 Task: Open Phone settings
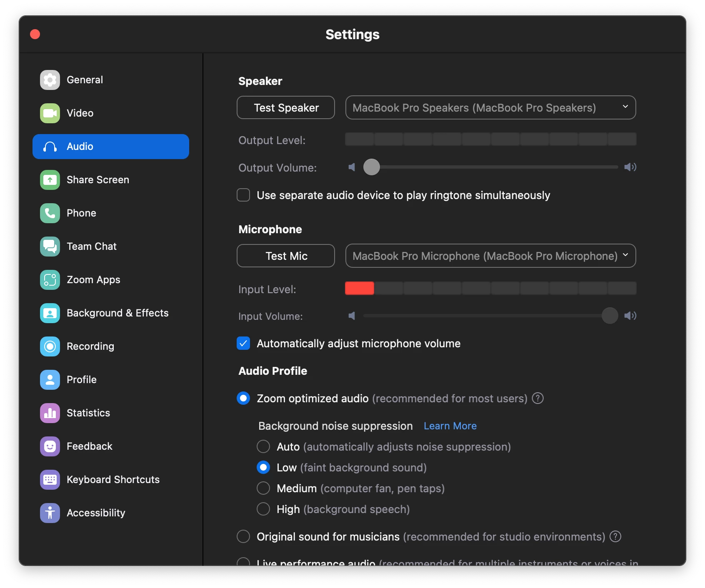[111, 213]
